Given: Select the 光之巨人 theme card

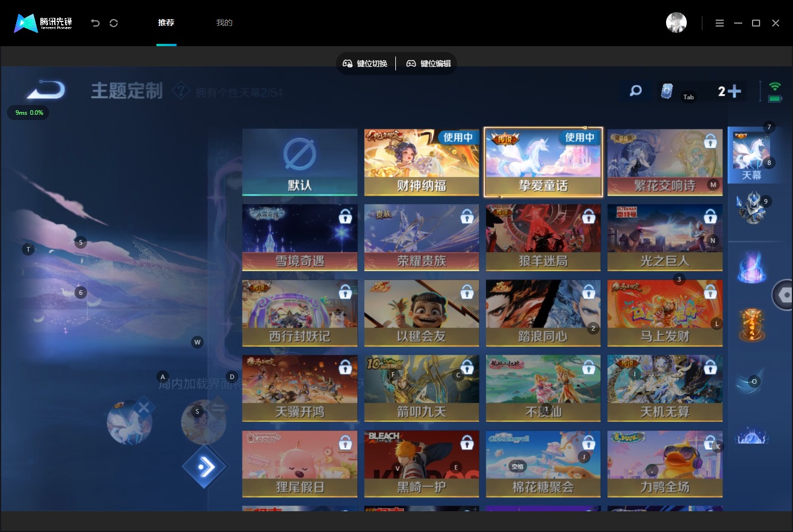Looking at the screenshot, I should 665,237.
